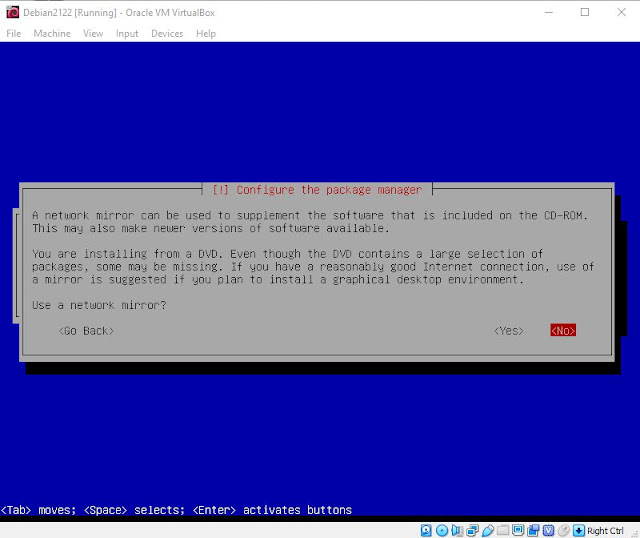Select the <Go Back> button
The width and height of the screenshot is (640, 538).
(x=86, y=331)
